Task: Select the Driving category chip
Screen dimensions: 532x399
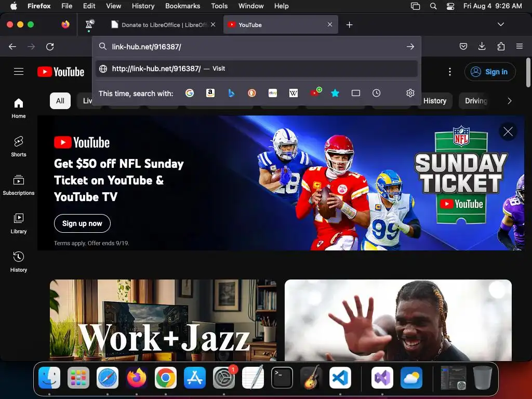Action: 476,101
